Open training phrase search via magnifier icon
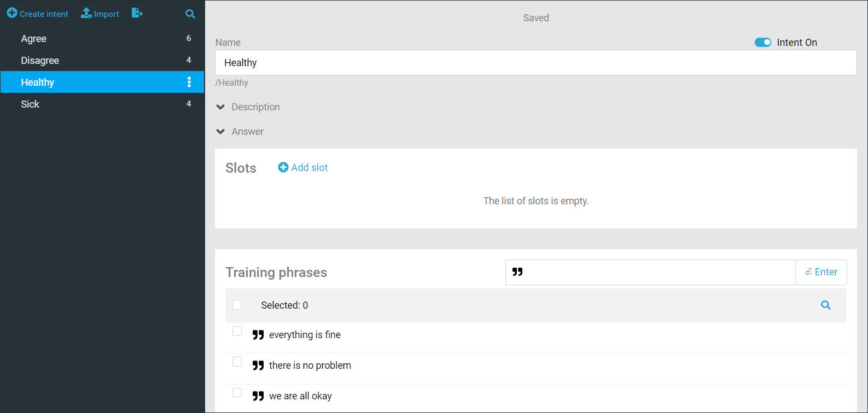 826,305
